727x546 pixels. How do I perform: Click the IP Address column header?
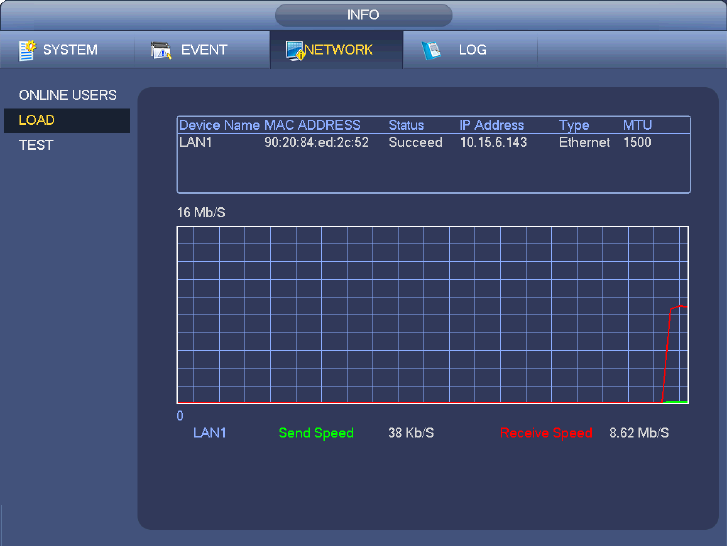(491, 126)
